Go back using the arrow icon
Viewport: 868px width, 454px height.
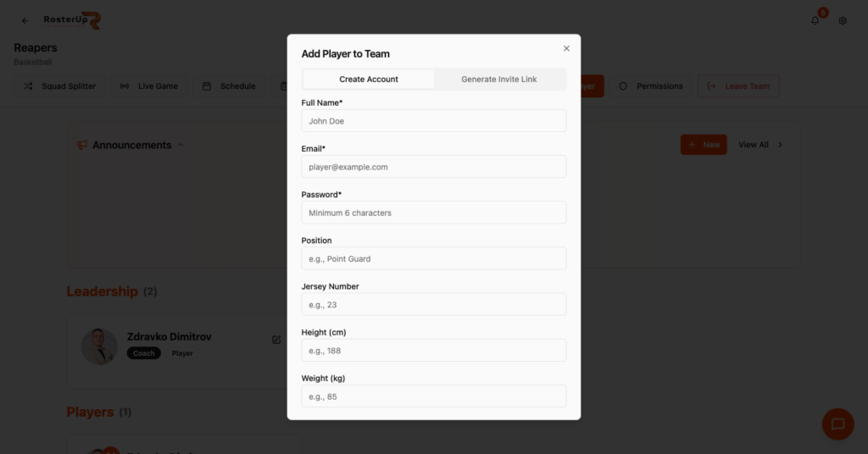pyautogui.click(x=25, y=20)
